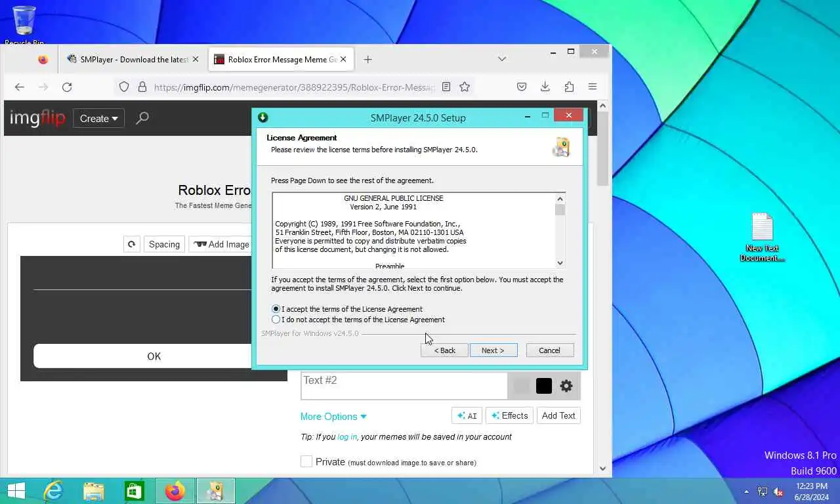
Task: Close the SMPlayer download tab
Action: (195, 59)
